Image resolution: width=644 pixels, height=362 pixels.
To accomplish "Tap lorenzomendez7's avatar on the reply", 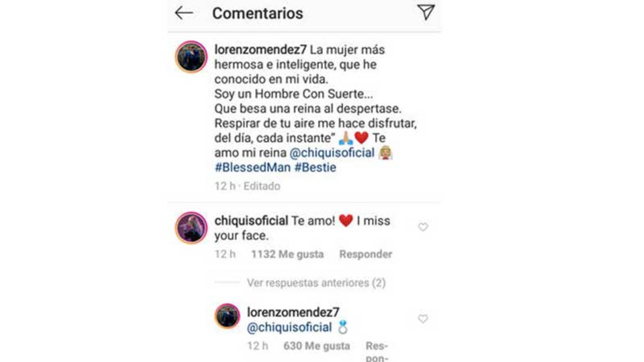I will point(227,316).
